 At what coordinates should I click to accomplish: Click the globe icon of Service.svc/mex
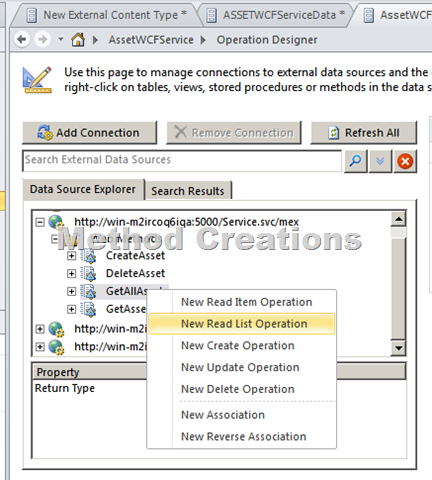(x=56, y=222)
